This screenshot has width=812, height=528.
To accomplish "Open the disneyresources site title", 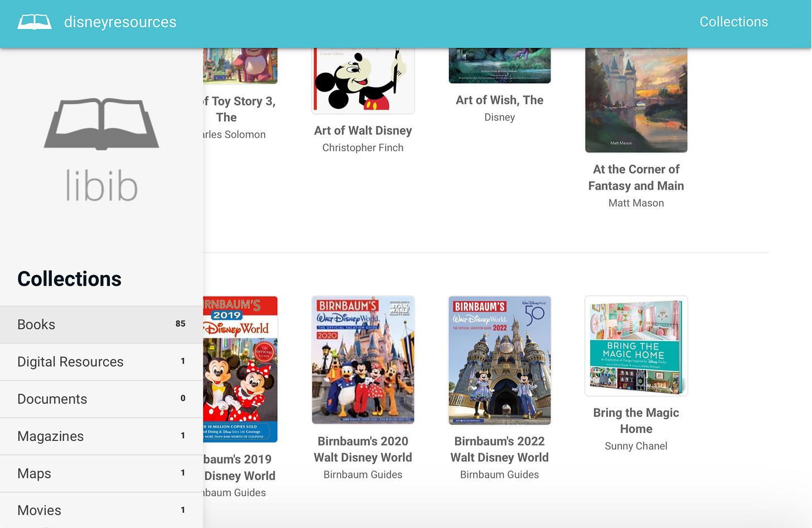I will (120, 22).
